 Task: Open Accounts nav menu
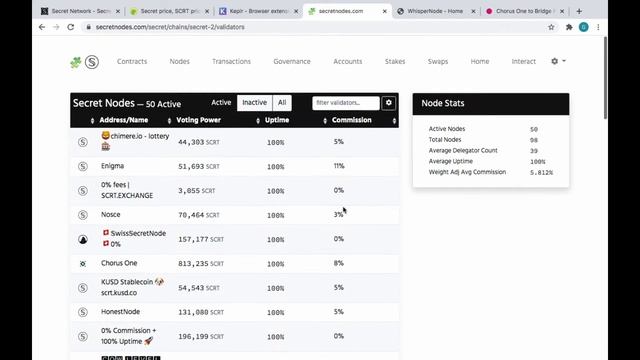(x=348, y=61)
